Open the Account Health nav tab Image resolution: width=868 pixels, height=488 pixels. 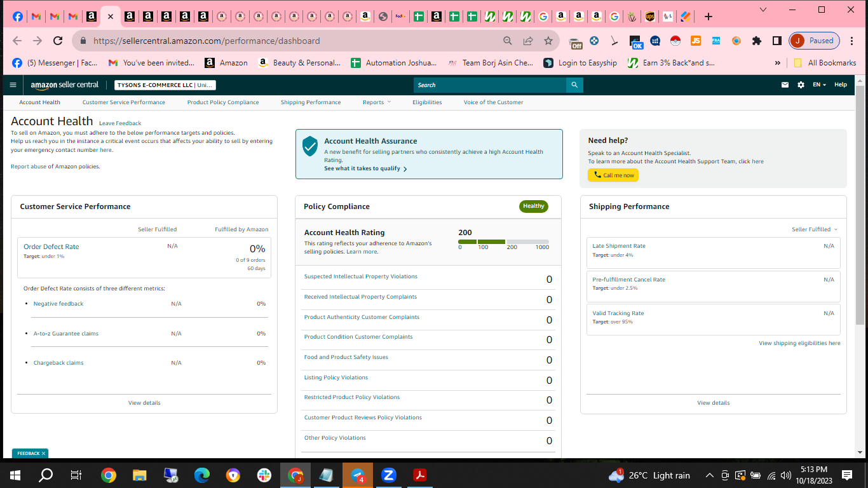pos(39,102)
